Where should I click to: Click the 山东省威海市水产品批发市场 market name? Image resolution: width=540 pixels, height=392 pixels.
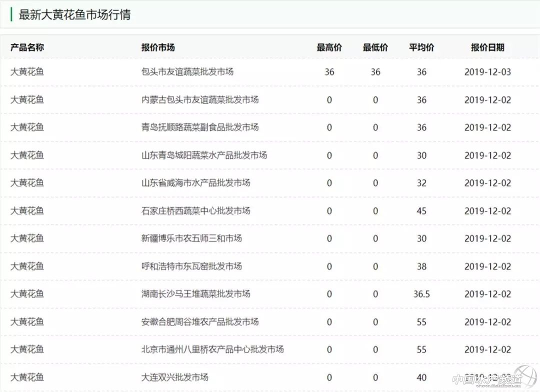[x=195, y=182]
